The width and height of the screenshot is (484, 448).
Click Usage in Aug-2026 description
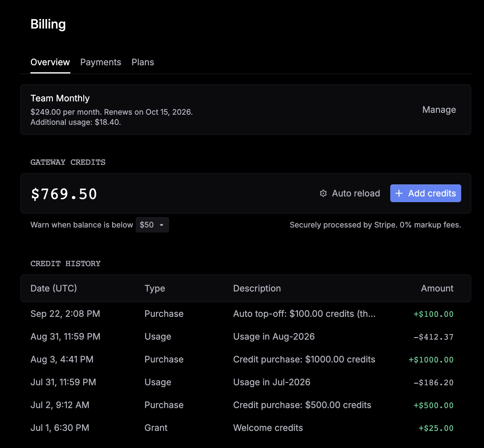(274, 336)
